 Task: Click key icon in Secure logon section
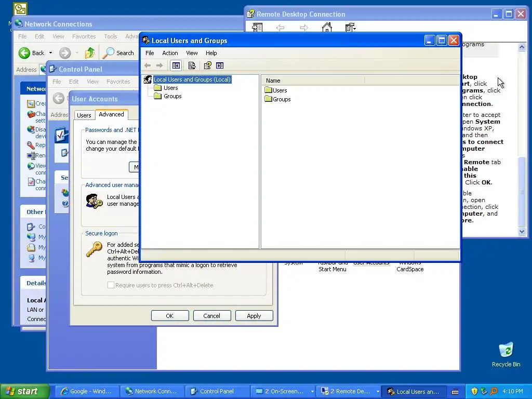tap(95, 249)
